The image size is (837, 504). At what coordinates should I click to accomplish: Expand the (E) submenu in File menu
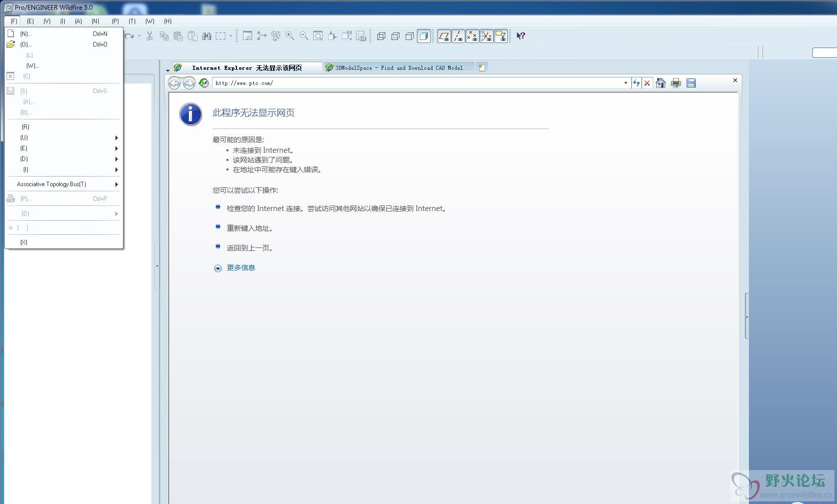[64, 148]
